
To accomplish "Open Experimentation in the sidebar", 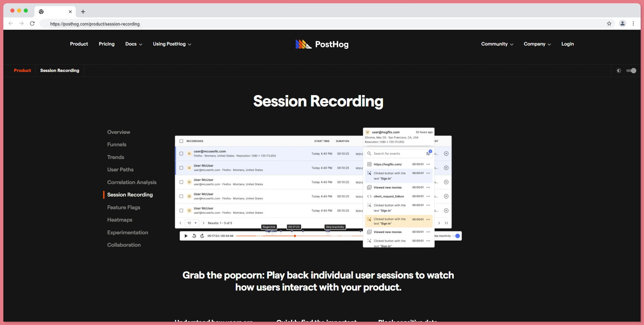I will tap(128, 233).
